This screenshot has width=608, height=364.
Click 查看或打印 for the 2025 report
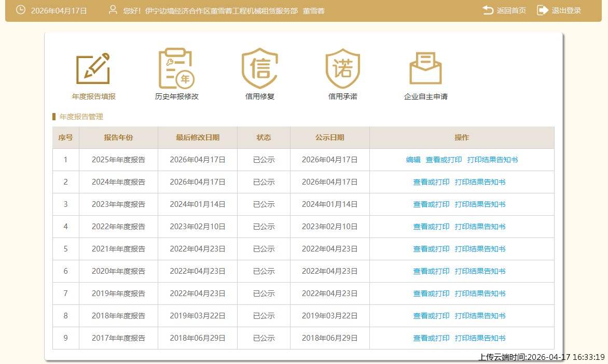(x=444, y=160)
